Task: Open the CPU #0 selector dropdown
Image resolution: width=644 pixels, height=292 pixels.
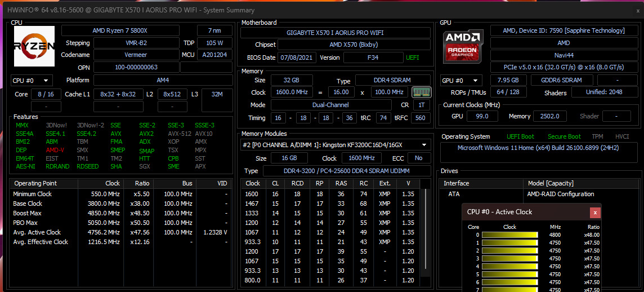Action: click(31, 80)
